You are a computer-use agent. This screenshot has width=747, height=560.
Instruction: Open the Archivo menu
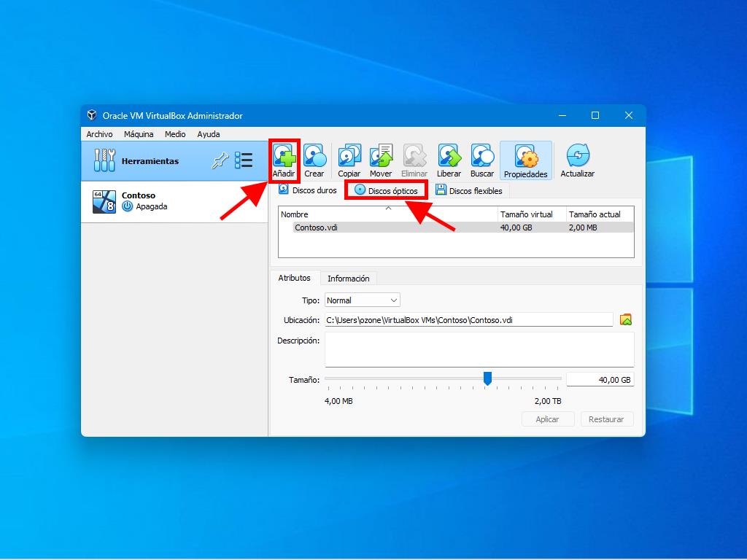pos(99,134)
